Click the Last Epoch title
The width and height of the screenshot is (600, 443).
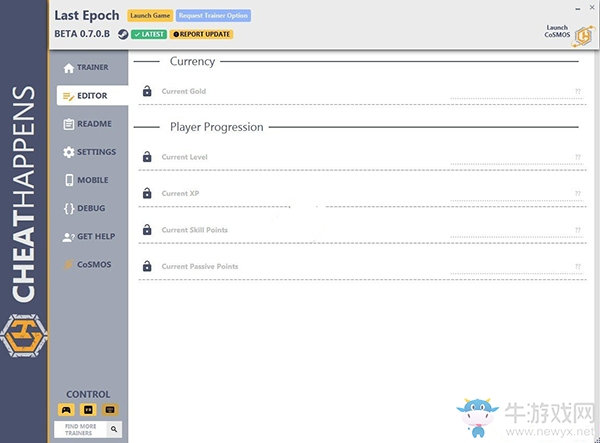[x=87, y=15]
